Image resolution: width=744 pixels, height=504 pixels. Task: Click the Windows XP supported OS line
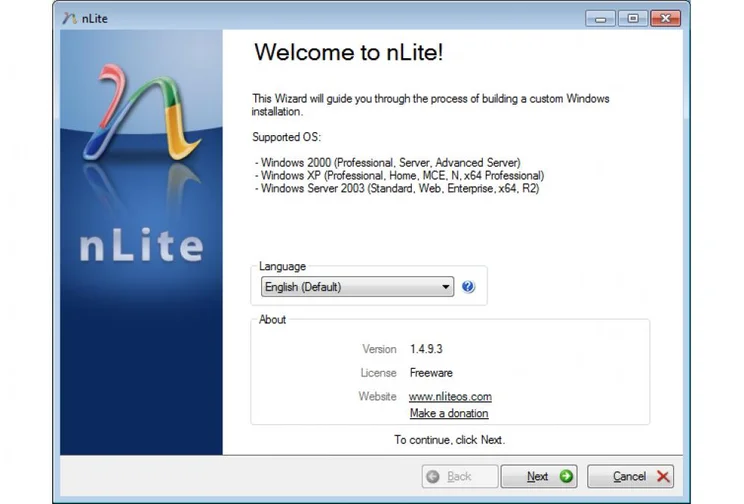(x=400, y=176)
